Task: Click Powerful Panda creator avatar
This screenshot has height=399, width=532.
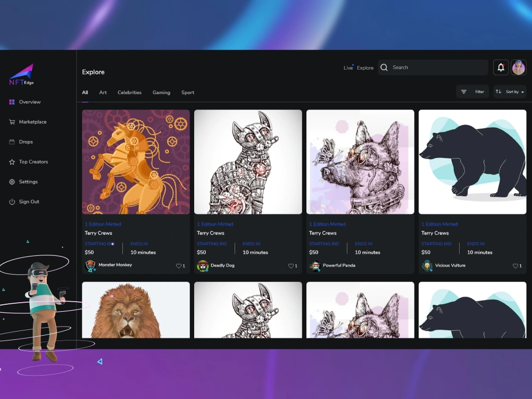Action: pos(315,265)
